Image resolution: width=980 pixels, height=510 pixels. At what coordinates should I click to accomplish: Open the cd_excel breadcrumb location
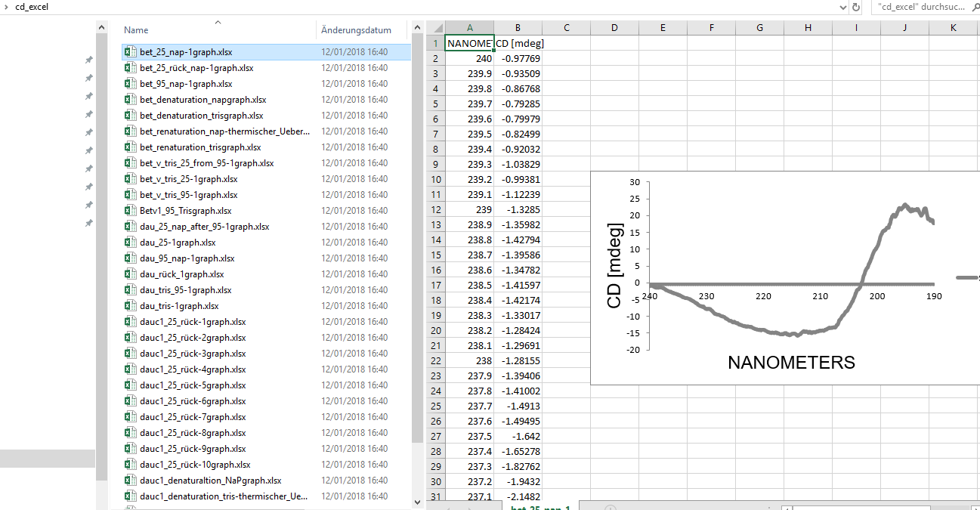pos(28,7)
